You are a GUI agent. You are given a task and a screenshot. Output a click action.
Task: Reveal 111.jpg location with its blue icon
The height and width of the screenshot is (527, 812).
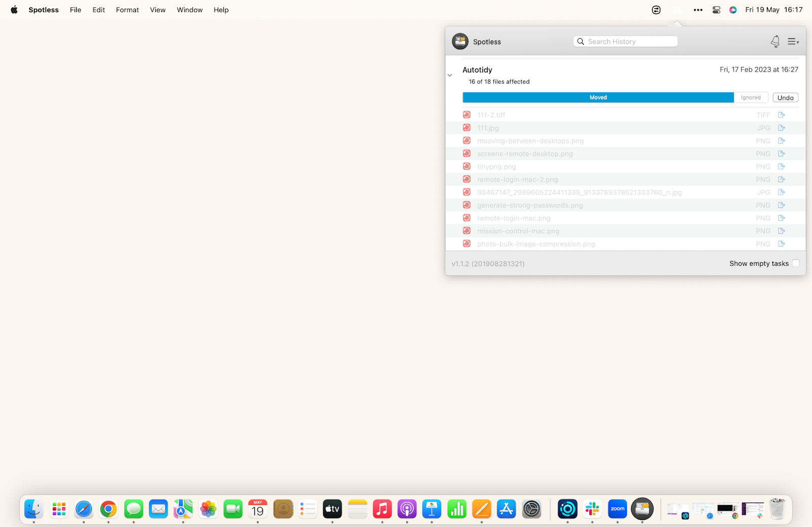781,128
